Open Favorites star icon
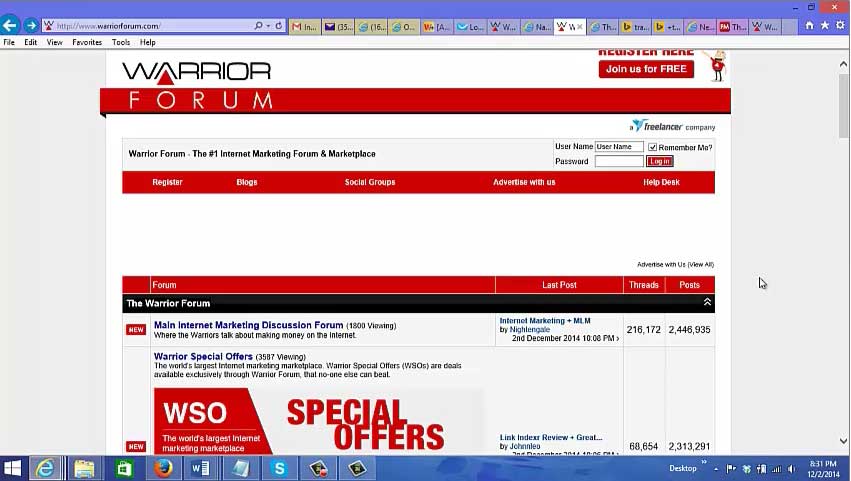 click(825, 26)
